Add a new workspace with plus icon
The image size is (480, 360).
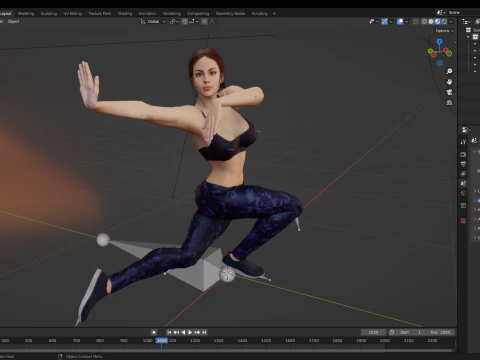[274, 14]
